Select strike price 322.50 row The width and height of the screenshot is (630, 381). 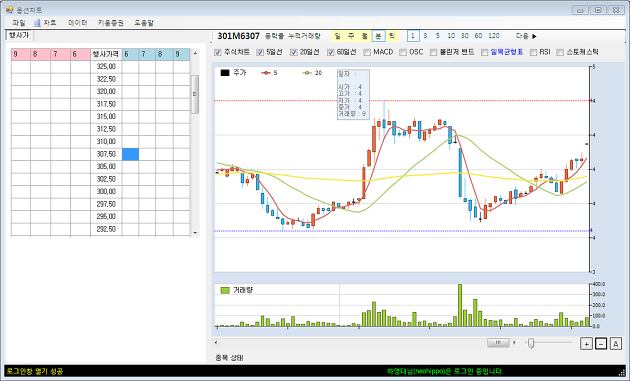106,79
